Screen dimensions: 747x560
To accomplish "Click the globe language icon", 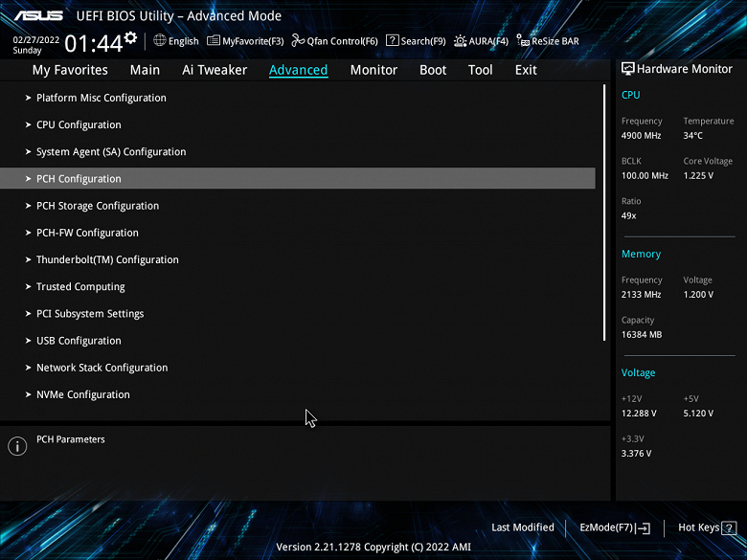I will (x=160, y=40).
